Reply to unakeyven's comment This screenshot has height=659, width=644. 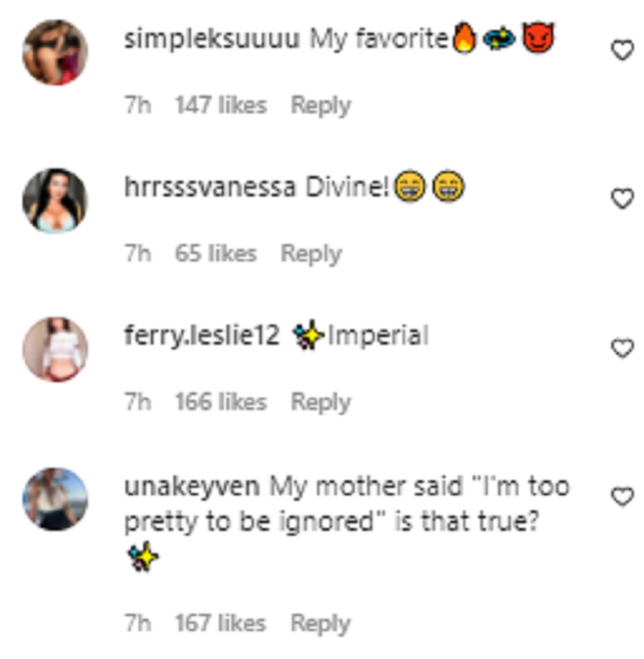pos(320,624)
